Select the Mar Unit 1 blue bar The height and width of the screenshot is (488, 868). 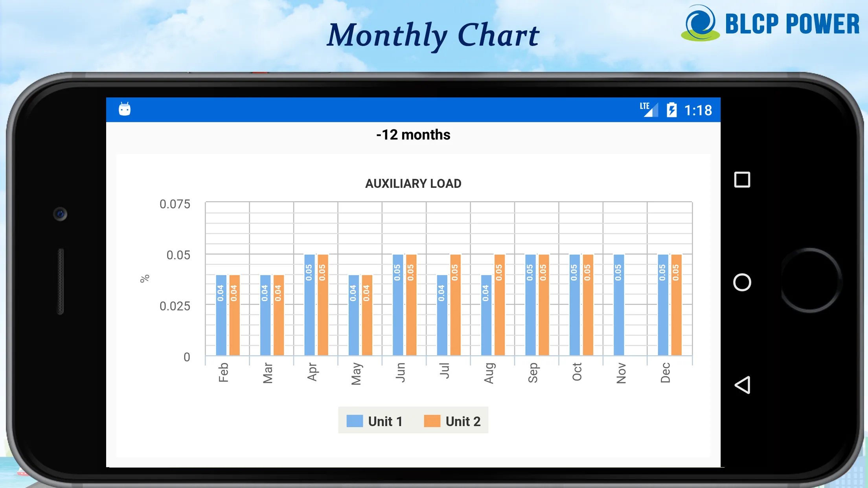pyautogui.click(x=265, y=315)
